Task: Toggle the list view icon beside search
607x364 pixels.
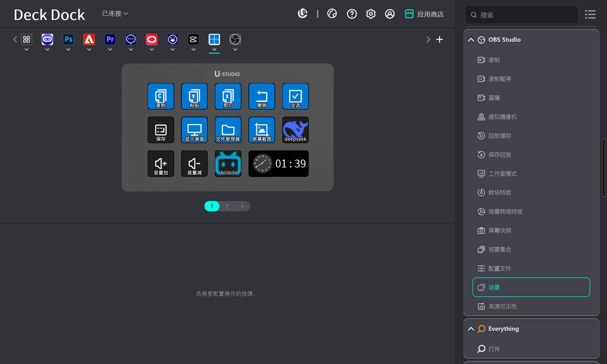Action: (x=590, y=15)
